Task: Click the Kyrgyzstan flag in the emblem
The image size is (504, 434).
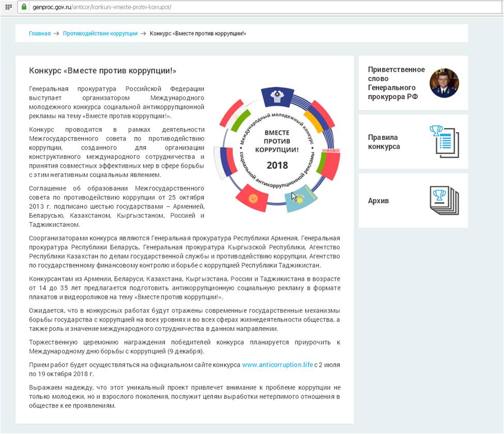Action: [253, 198]
